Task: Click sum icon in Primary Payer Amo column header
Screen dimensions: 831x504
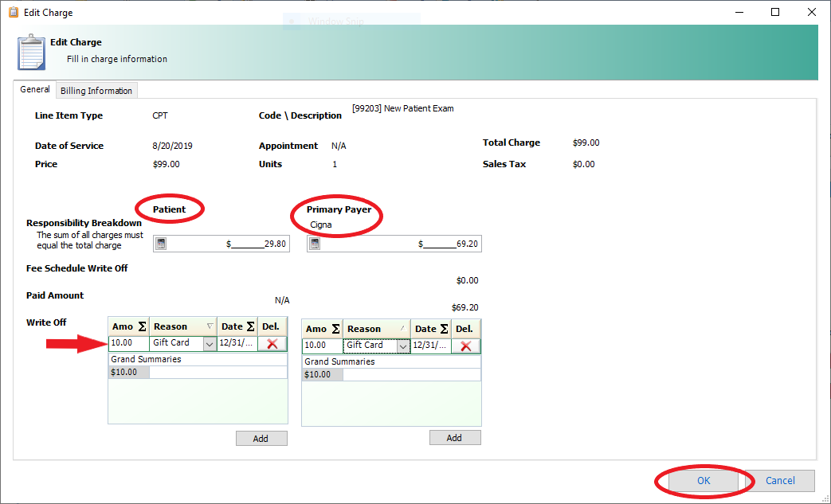Action: (x=335, y=329)
